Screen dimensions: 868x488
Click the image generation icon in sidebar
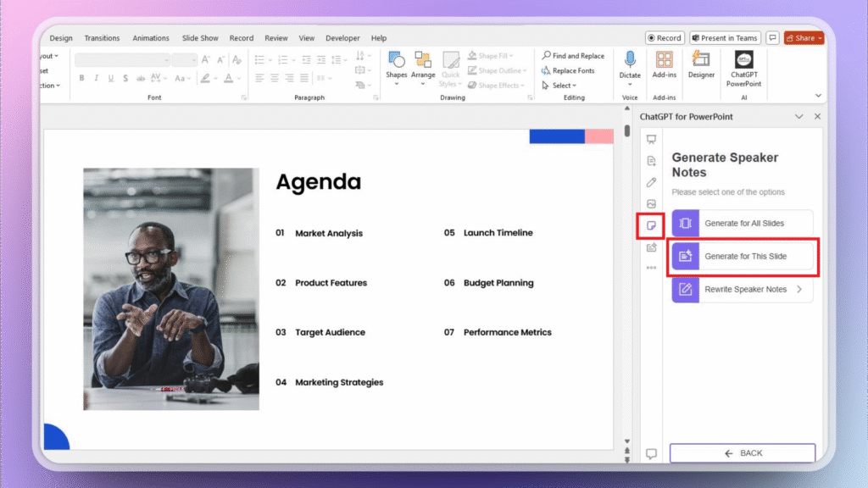click(x=651, y=203)
